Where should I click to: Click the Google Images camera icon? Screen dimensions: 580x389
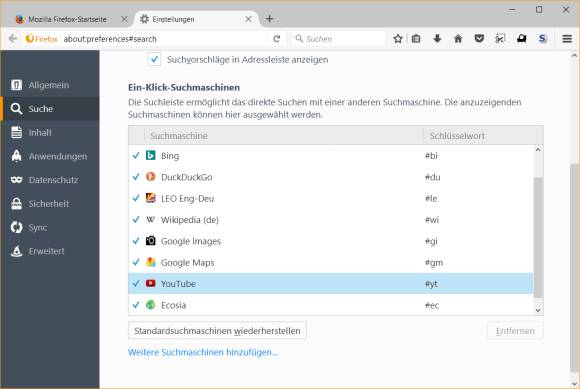151,241
